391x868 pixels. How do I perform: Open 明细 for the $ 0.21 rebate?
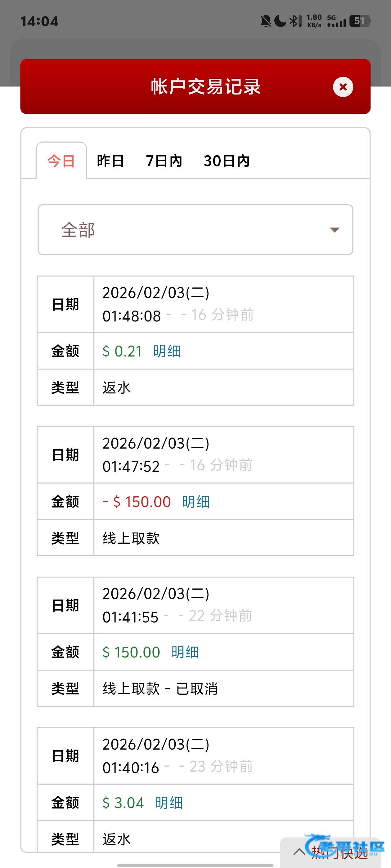tap(167, 351)
